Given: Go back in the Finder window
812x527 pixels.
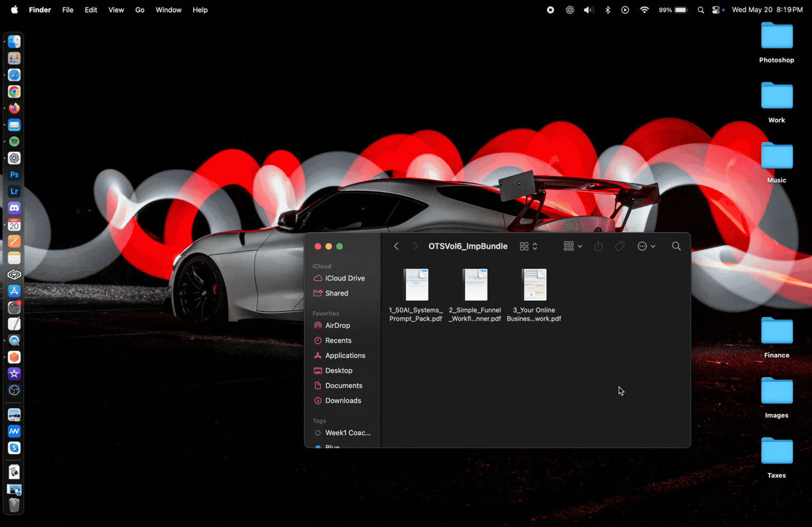Looking at the screenshot, I should pos(396,246).
